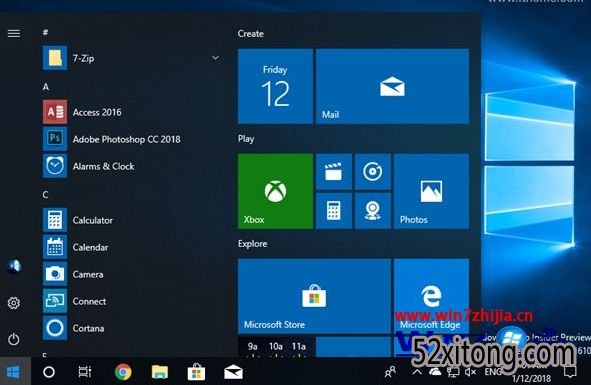Open the Calendar app icon in list
The image size is (591, 385).
pos(55,247)
